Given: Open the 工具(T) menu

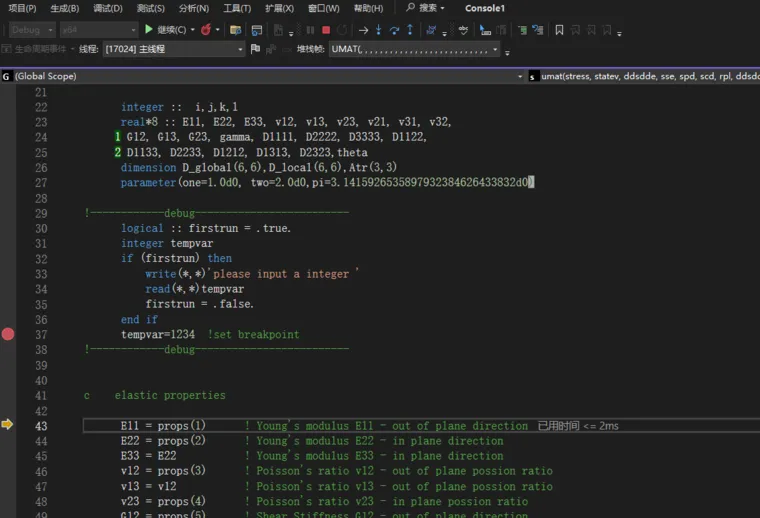Looking at the screenshot, I should coord(237,8).
